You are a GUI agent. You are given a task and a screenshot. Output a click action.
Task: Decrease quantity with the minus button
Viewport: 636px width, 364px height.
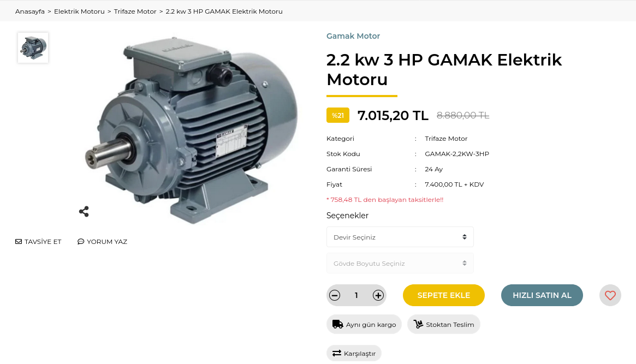335,295
